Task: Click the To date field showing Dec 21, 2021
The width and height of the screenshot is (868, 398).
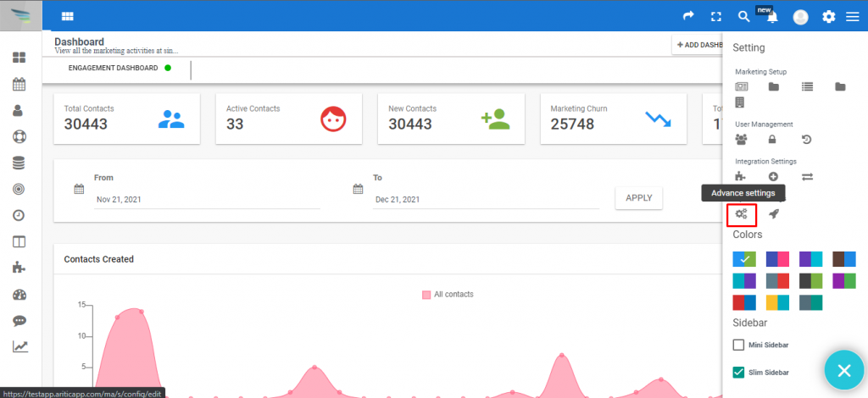Action: 486,200
